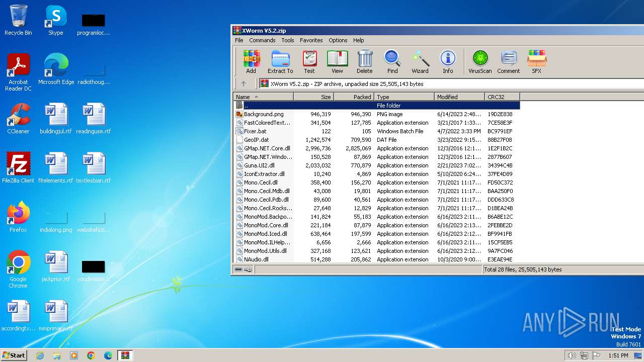644x362 pixels.
Task: Select textlesbian.rtf desktop file
Action: click(x=94, y=168)
